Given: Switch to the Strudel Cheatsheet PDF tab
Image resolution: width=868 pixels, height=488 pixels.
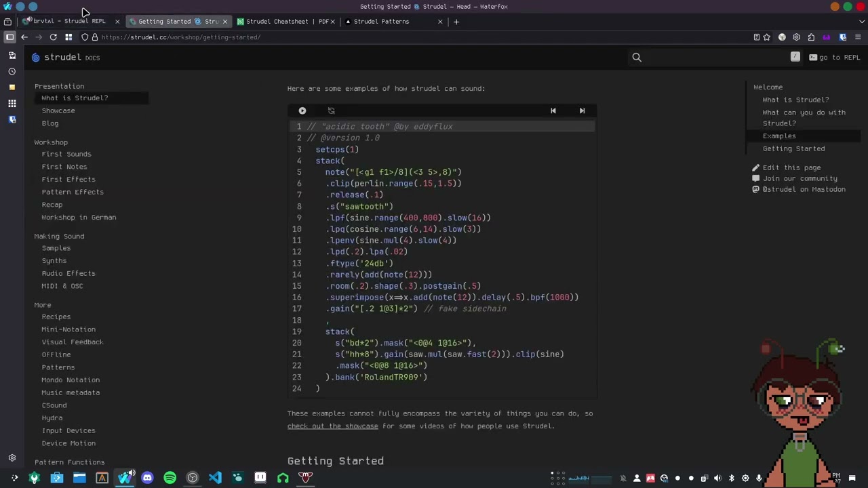Looking at the screenshot, I should click(x=287, y=22).
